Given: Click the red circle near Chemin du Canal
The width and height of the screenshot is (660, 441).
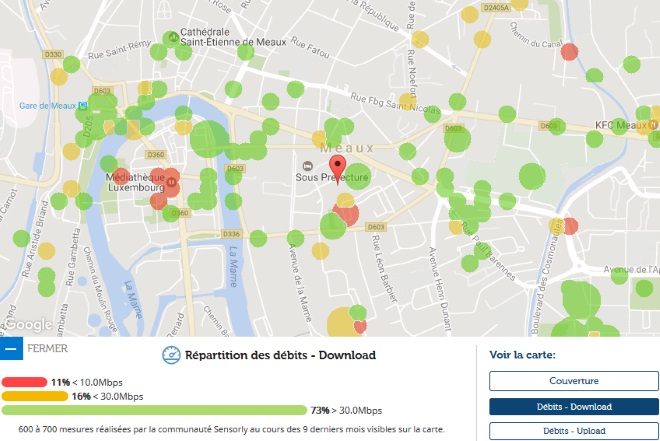Looking at the screenshot, I should 570,52.
